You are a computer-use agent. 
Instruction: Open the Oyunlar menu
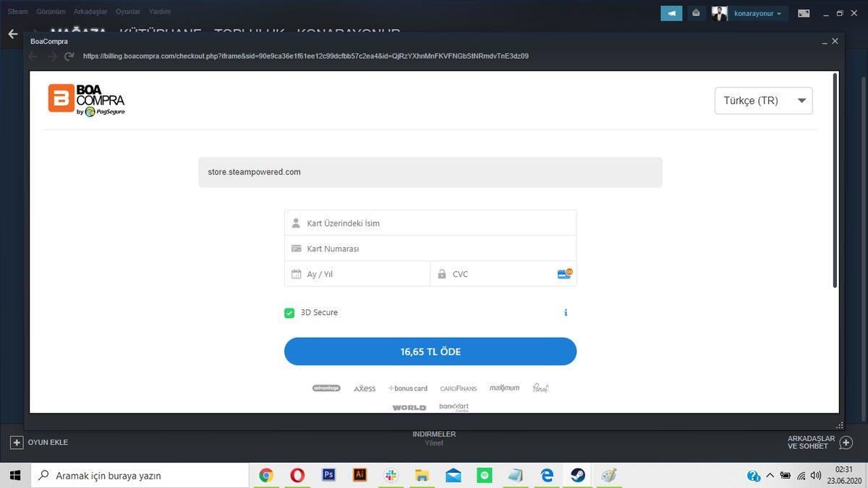(x=127, y=12)
